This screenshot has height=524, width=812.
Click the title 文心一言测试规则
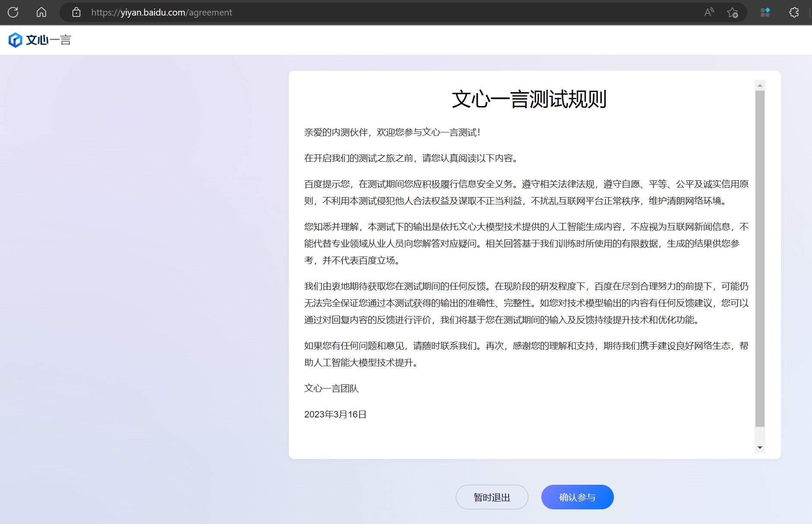(x=529, y=99)
